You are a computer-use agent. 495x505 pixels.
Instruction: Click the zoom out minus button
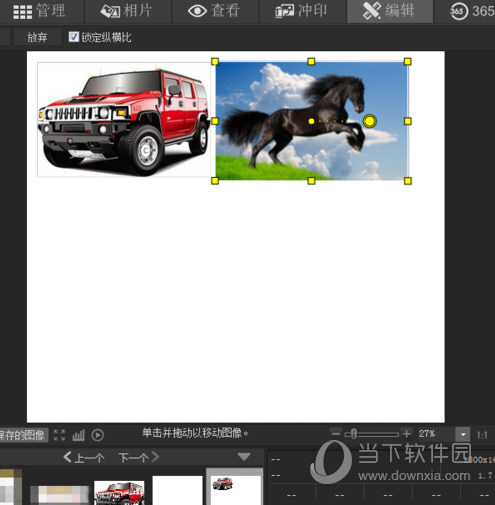click(x=336, y=434)
